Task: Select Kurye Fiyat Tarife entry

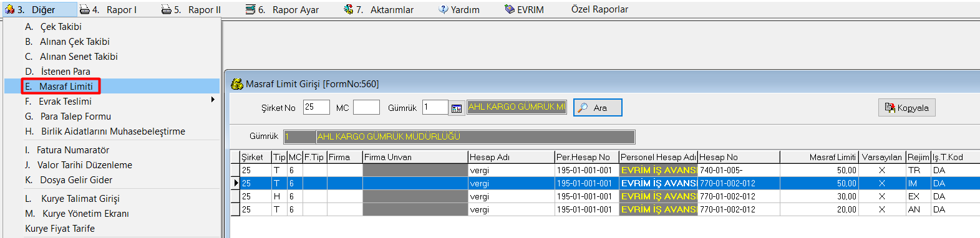Action: click(112, 229)
